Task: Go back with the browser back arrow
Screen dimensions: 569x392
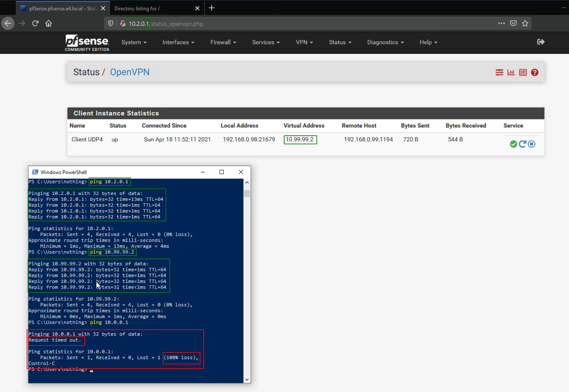Action: pos(8,23)
